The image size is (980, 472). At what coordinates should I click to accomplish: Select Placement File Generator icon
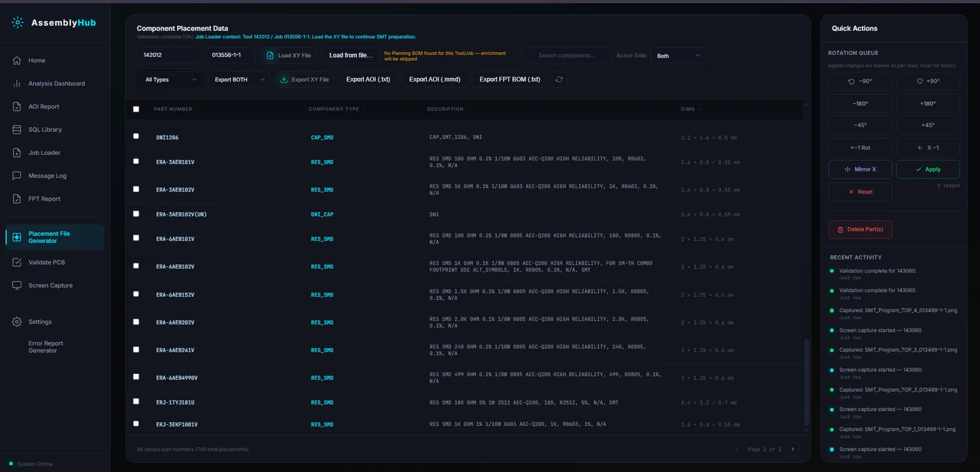pos(17,237)
